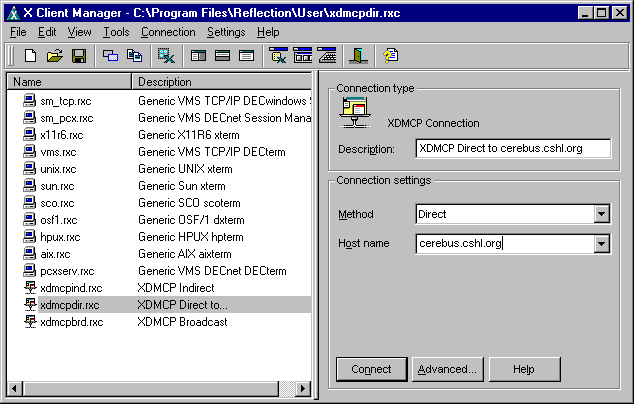Image resolution: width=634 pixels, height=404 pixels.
Task: Select the x11r6.rxc client icon
Action: [x=29, y=134]
